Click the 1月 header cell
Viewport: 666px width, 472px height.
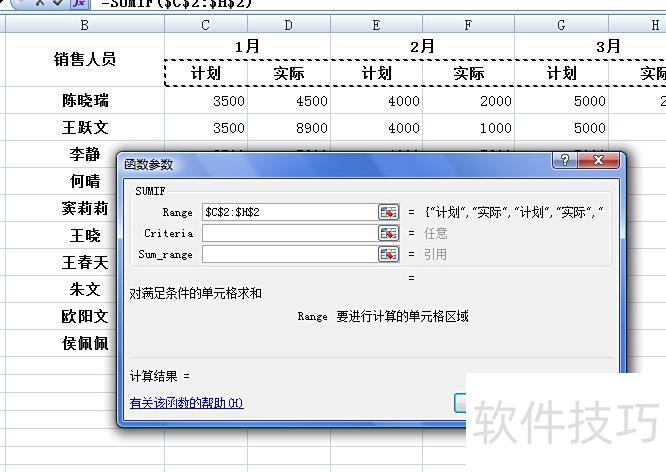pyautogui.click(x=247, y=46)
